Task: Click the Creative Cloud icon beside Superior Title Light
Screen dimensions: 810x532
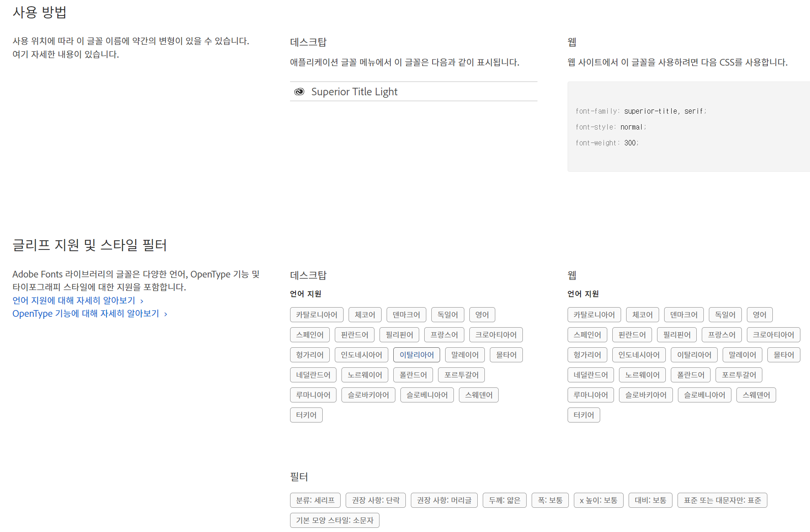Action: click(299, 92)
